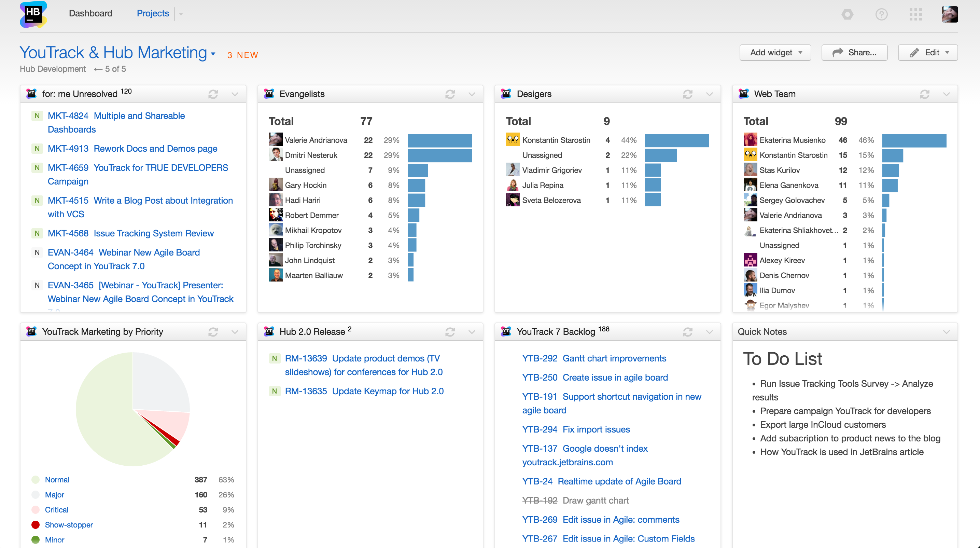Open the help question mark icon
This screenshot has width=980, height=548.
coord(881,14)
